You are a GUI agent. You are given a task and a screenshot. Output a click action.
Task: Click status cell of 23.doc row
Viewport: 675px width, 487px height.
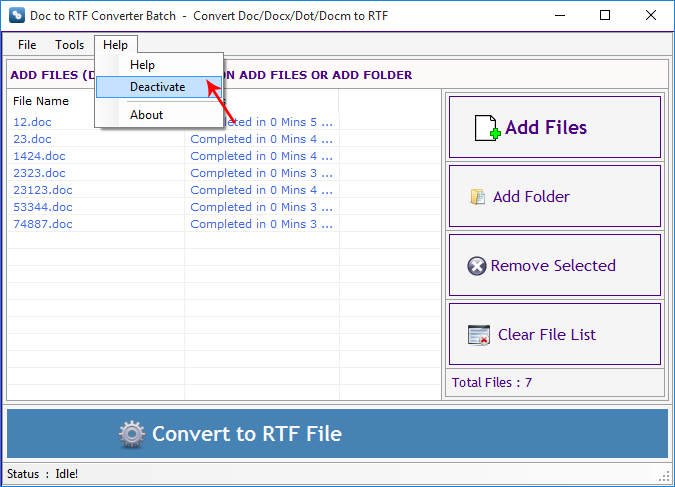262,139
